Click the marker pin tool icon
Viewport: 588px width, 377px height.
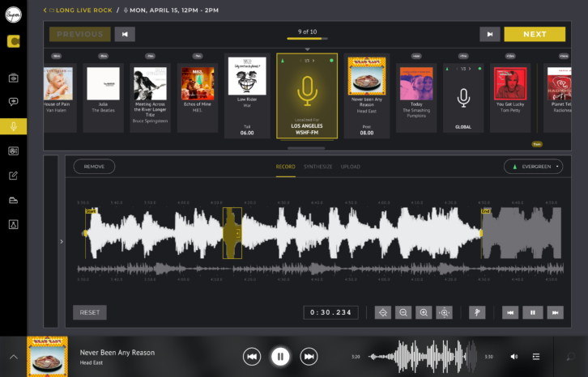coord(477,312)
